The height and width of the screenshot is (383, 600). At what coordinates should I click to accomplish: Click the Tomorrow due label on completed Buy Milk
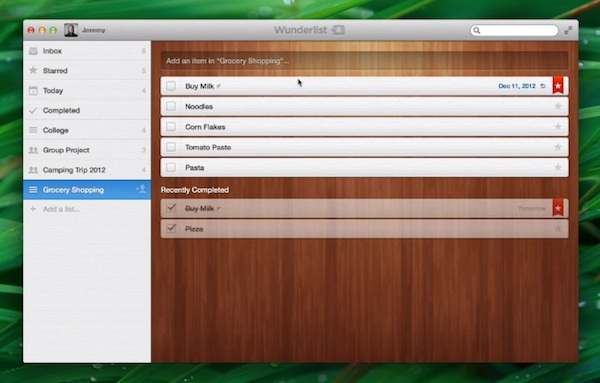532,209
